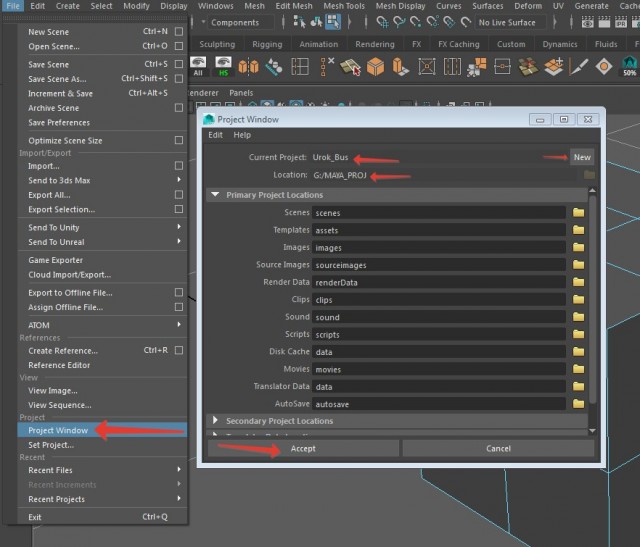This screenshot has width=640, height=547.
Task: Open the Save Scene As options box
Action: tap(179, 78)
